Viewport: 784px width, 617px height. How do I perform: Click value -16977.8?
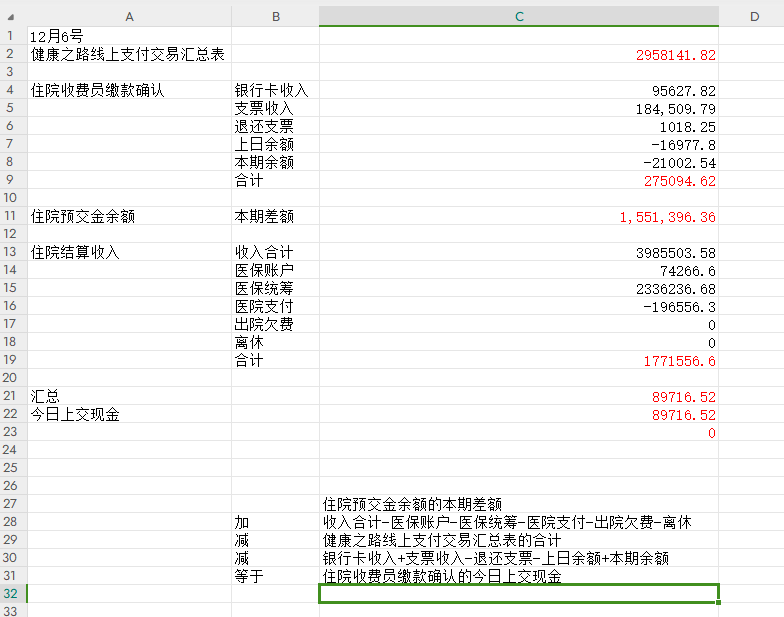[684, 144]
